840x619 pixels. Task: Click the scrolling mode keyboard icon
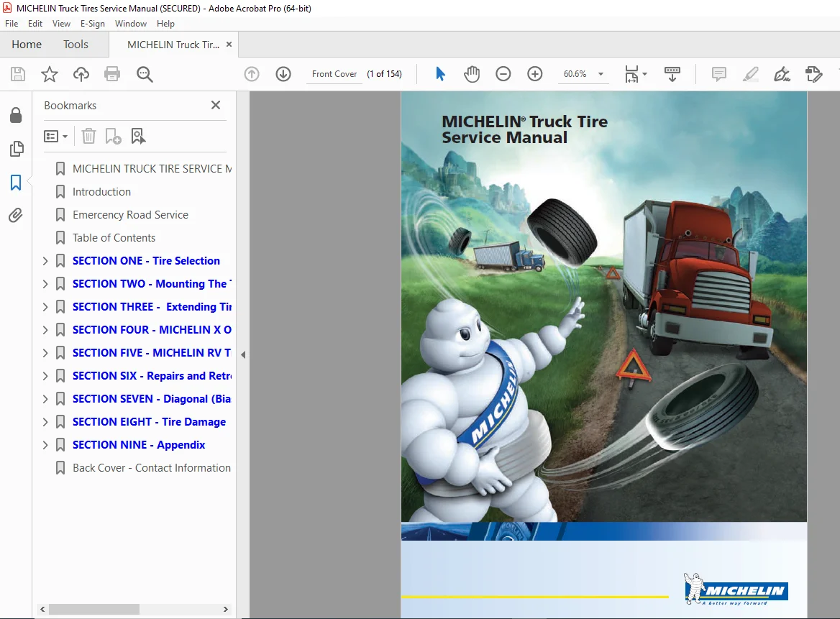tap(672, 74)
